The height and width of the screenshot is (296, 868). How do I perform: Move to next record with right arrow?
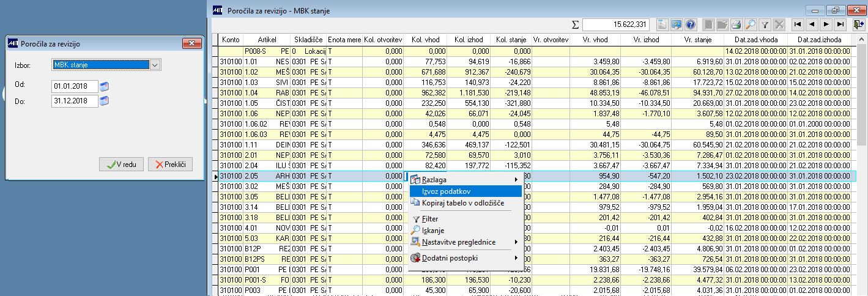(x=826, y=24)
